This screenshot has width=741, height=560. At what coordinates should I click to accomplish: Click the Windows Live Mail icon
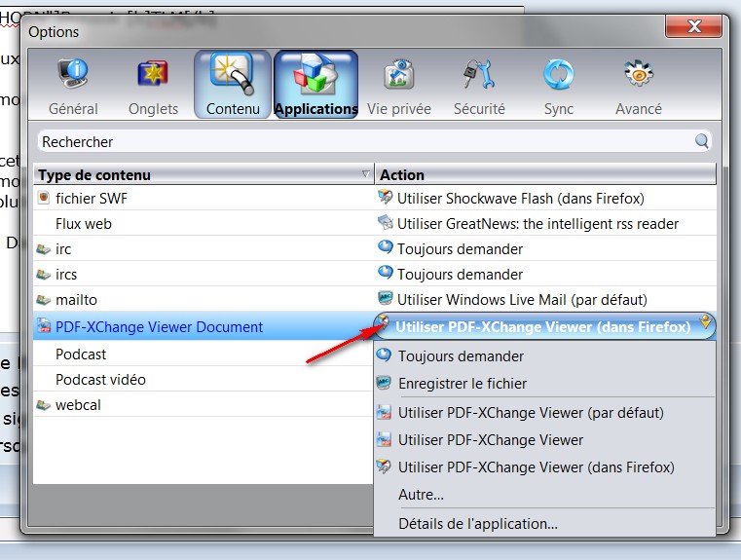pos(386,298)
